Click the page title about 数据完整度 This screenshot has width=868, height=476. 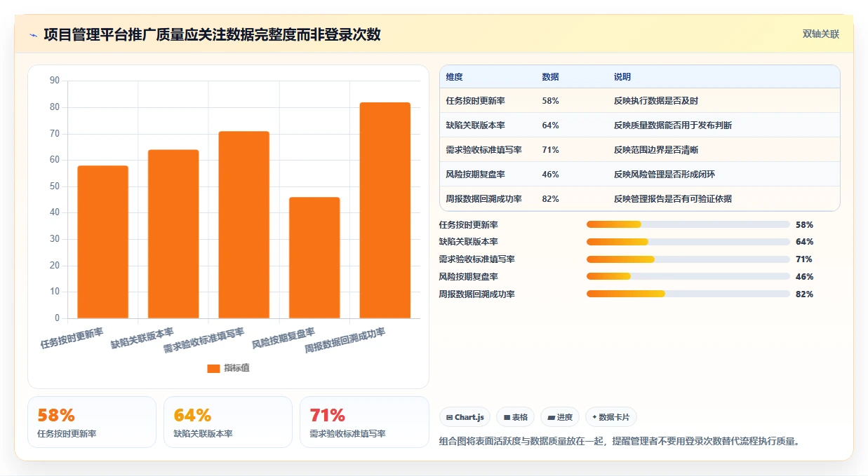[x=212, y=34]
